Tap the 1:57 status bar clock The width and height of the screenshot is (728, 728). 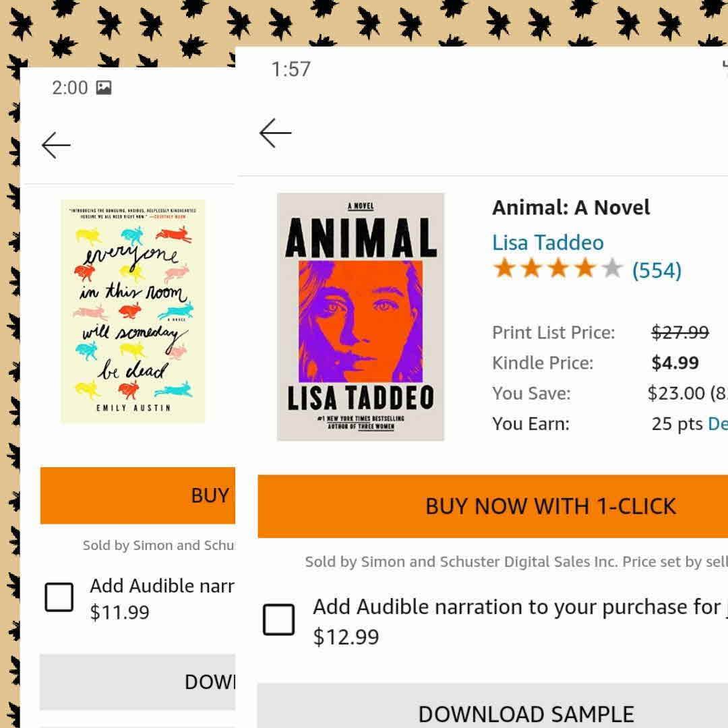pyautogui.click(x=291, y=69)
